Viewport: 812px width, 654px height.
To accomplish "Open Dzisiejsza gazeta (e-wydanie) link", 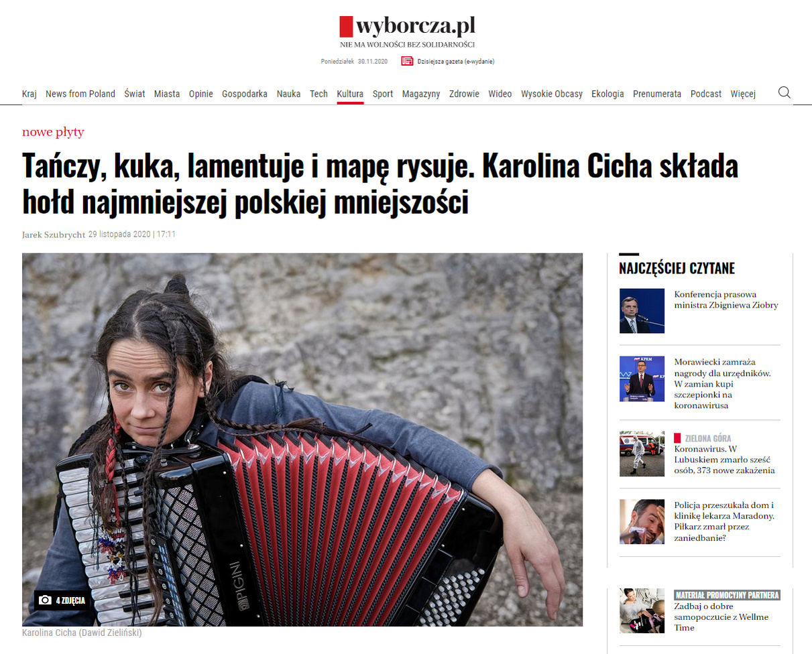I will [456, 61].
